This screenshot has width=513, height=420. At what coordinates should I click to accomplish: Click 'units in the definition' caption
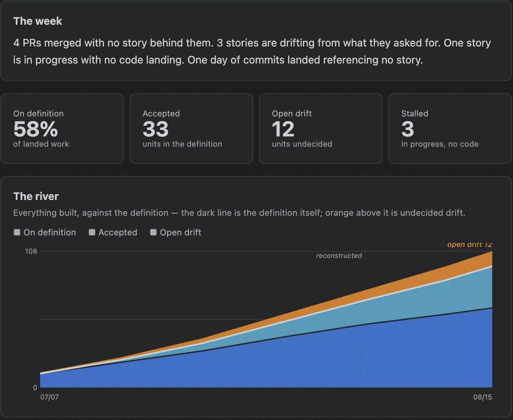click(x=182, y=144)
